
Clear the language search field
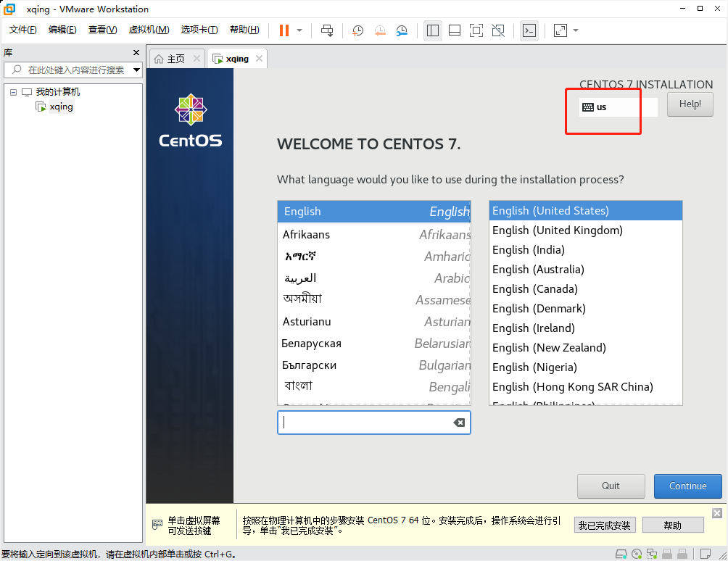(x=459, y=423)
